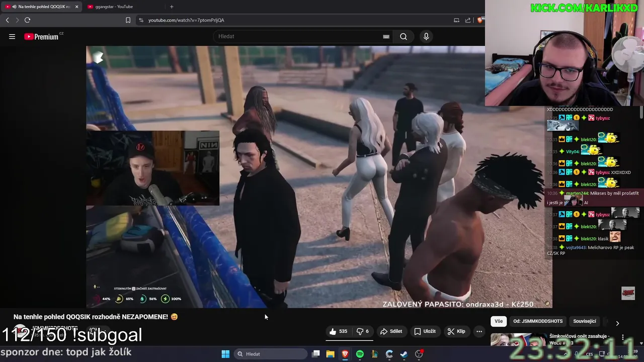The width and height of the screenshot is (644, 362).
Task: Click marten244 chat message in overlay
Action: tap(593, 198)
